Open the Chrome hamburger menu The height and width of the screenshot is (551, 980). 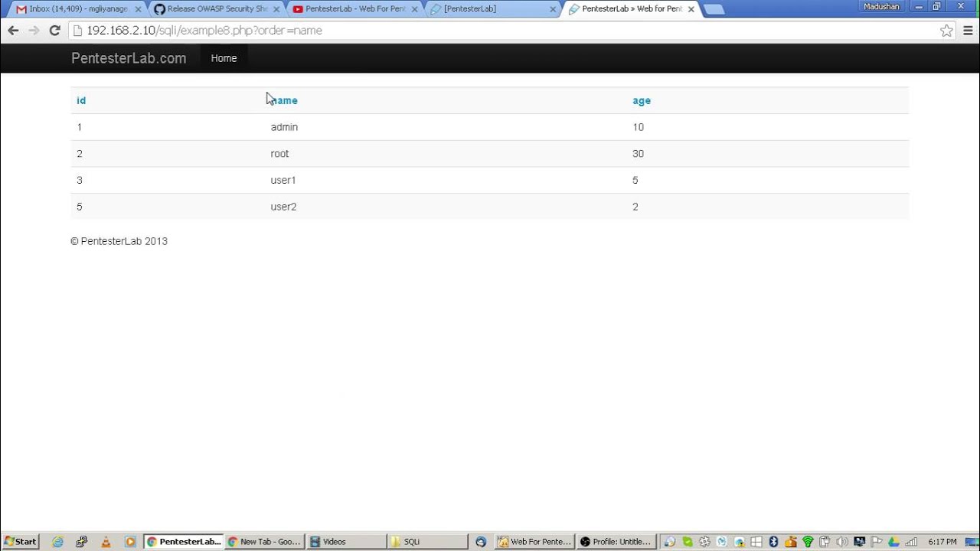968,31
